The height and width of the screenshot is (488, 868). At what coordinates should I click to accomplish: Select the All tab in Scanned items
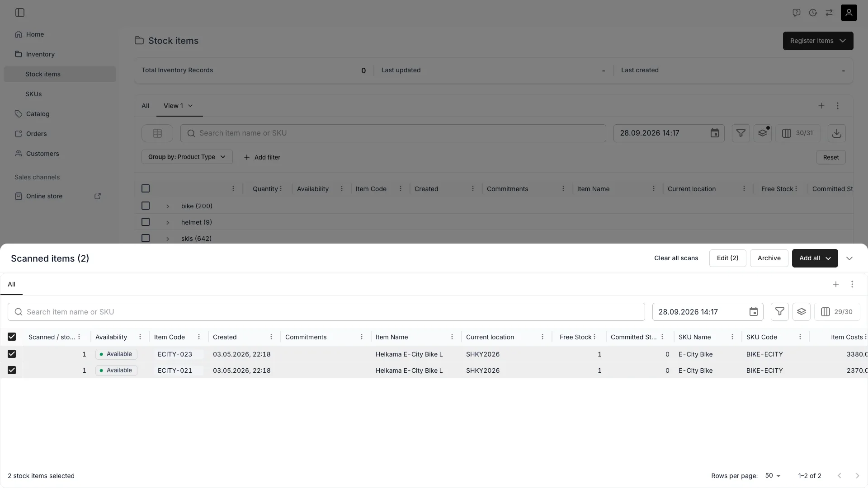[x=12, y=284]
